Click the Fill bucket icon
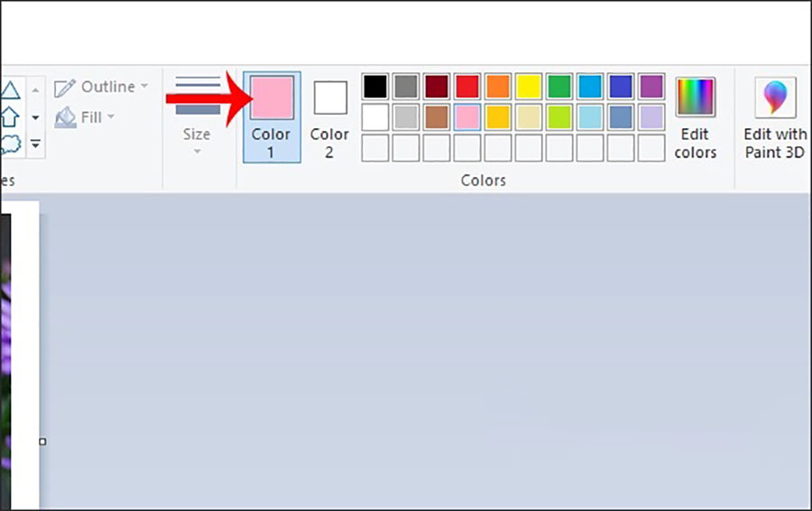812x511 pixels. click(65, 117)
